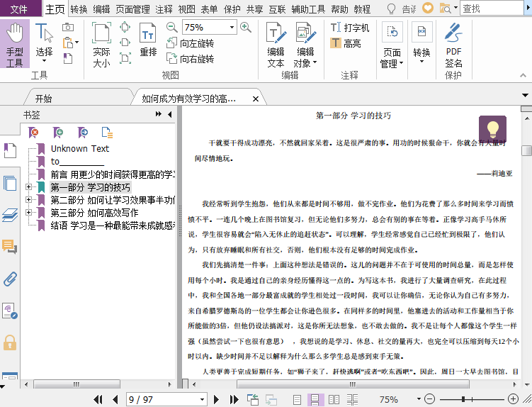532x407 pixels.
Task: Select the Hand tool (手型工具)
Action: pos(15,44)
